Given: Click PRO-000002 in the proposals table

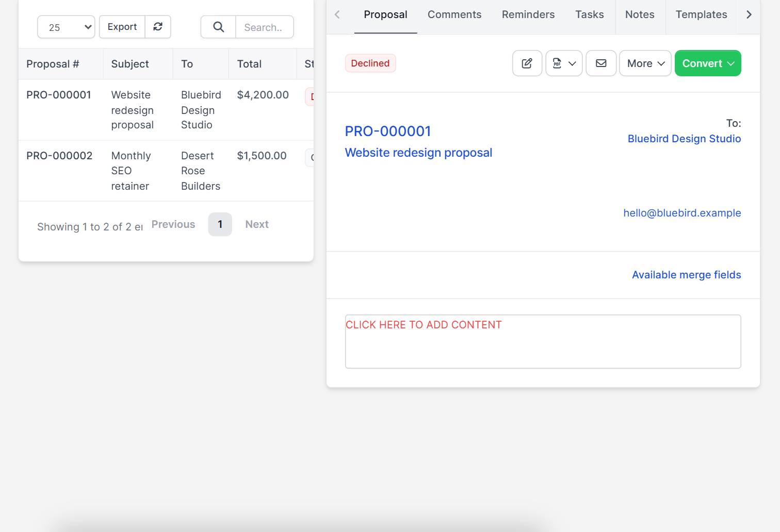Looking at the screenshot, I should point(59,156).
